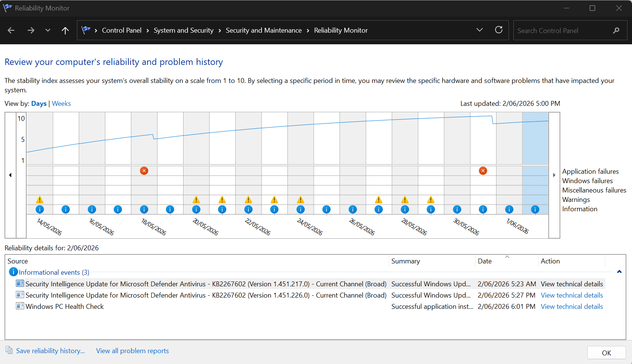Click the information icon for 15/05/2026

[x=66, y=209]
